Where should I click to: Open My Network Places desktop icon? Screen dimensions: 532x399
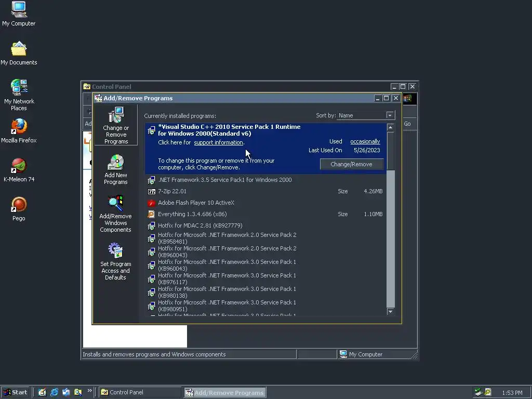pyautogui.click(x=19, y=95)
